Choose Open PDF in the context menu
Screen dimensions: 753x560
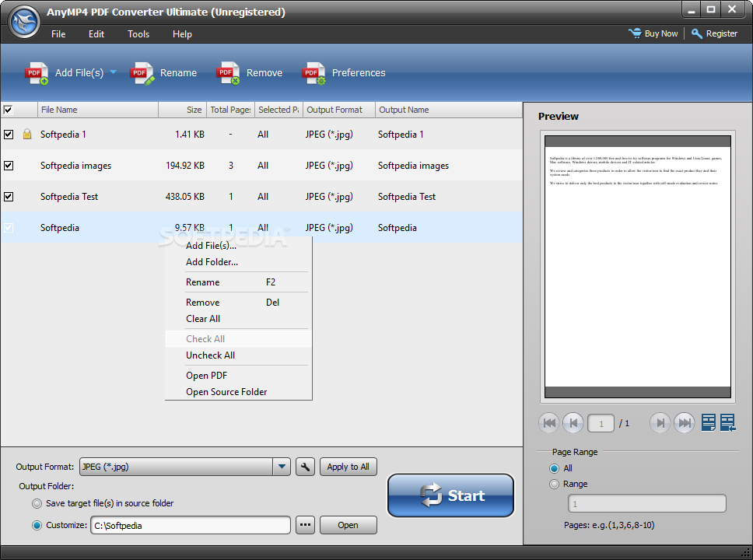click(239, 376)
